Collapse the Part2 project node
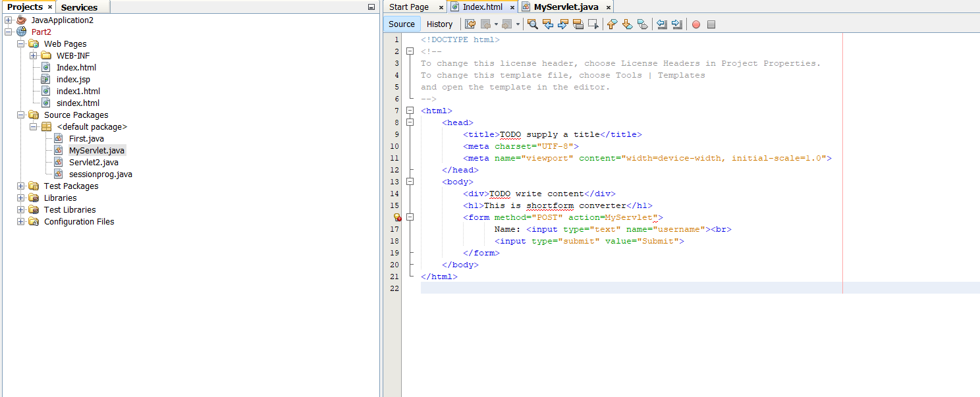This screenshot has height=397, width=980. pyautogui.click(x=9, y=32)
